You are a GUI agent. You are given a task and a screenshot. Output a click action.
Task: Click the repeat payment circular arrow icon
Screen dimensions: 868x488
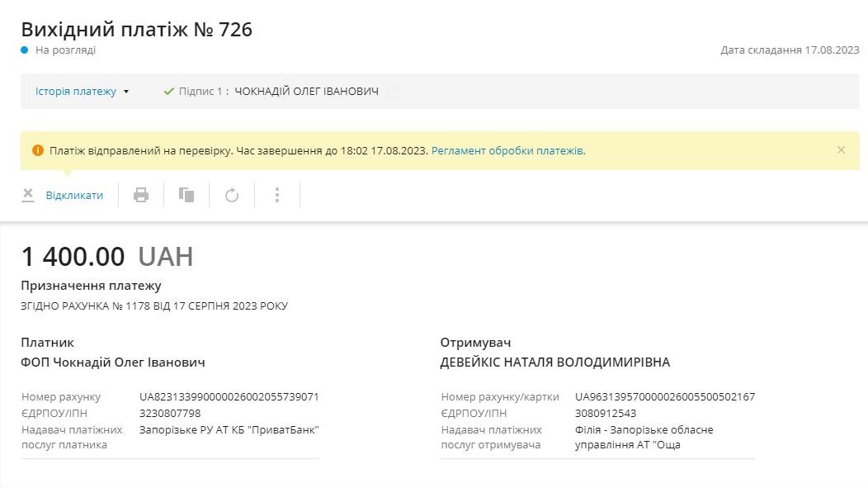coord(232,195)
